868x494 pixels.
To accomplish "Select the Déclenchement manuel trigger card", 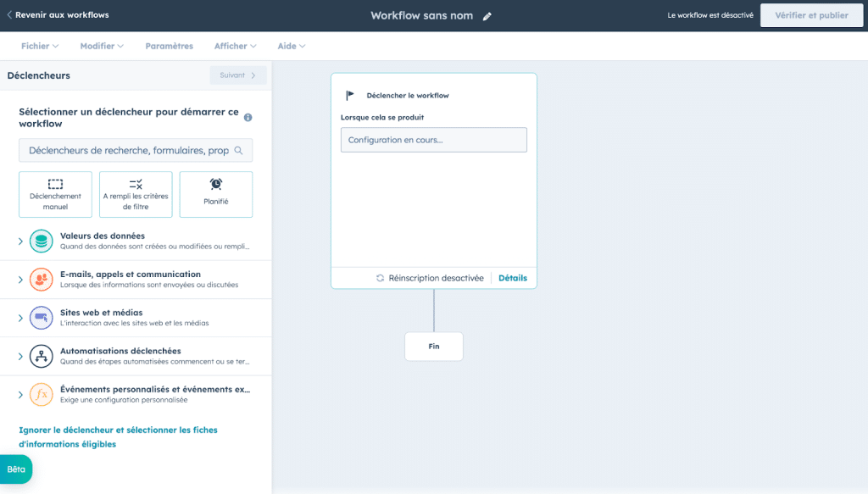I will 55,194.
